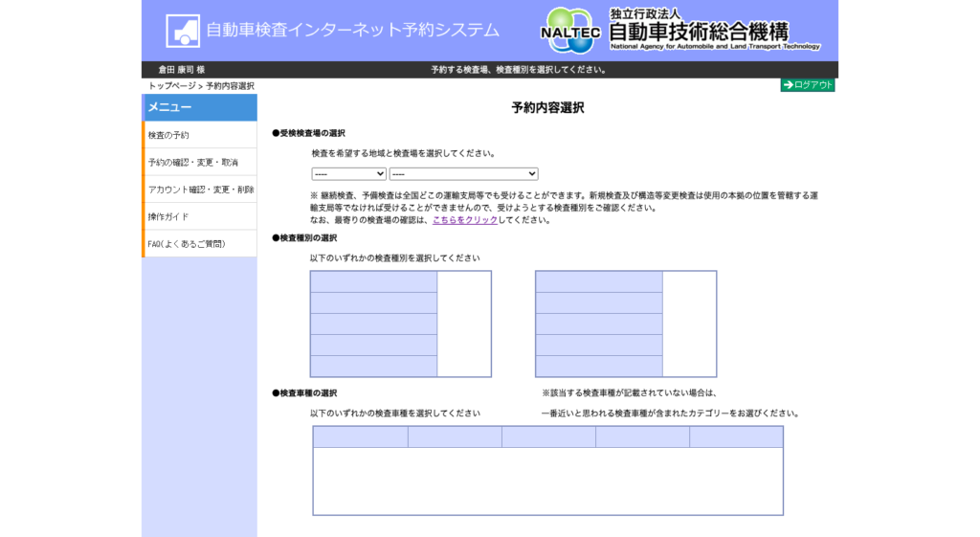Viewport: 980px width, 537px height.
Task: Open 検査の予約 menu item
Action: 200,135
